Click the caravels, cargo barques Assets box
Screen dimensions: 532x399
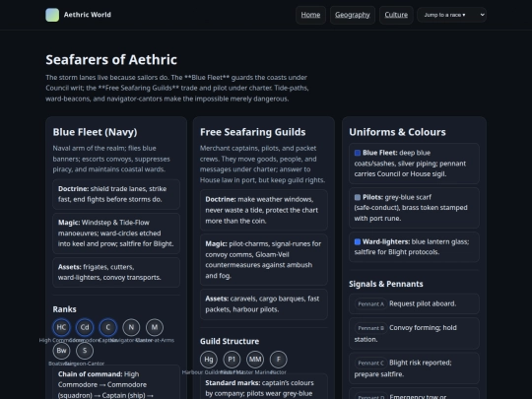pyautogui.click(x=264, y=304)
